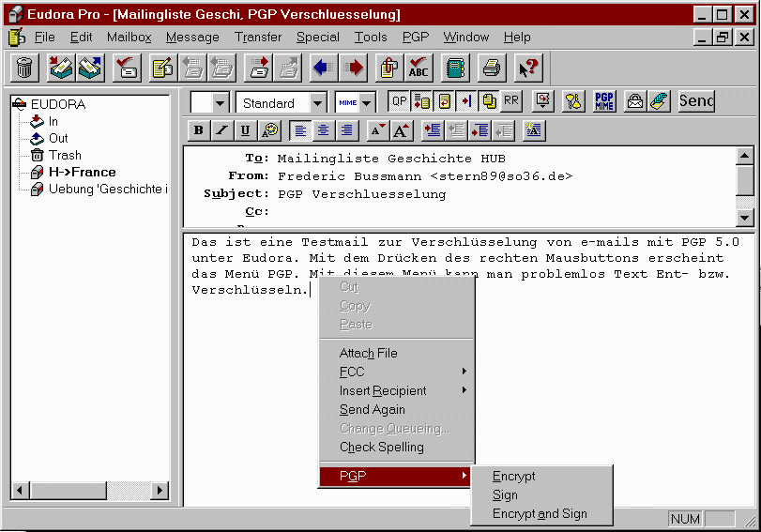Click the context help question mark icon
Viewport: 761px width, 532px height.
[x=528, y=68]
